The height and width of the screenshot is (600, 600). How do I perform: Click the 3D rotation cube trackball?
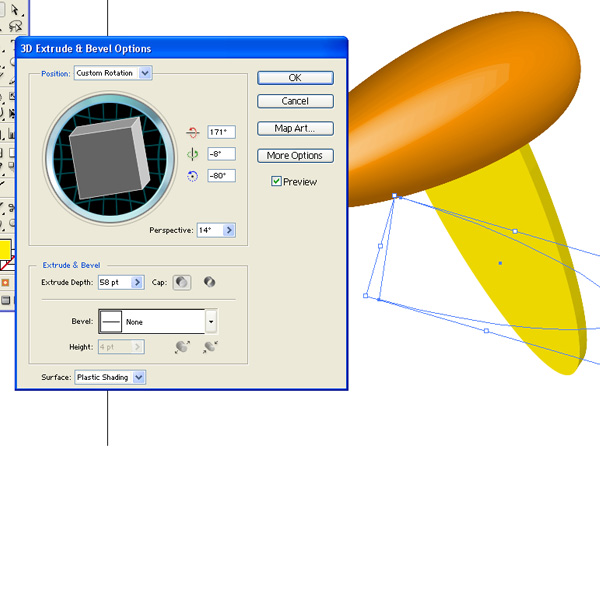pyautogui.click(x=110, y=158)
